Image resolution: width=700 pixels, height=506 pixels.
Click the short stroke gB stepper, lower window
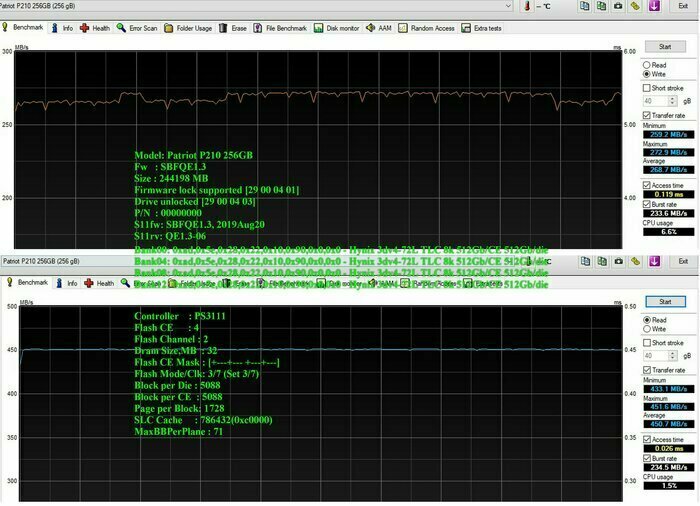click(673, 355)
